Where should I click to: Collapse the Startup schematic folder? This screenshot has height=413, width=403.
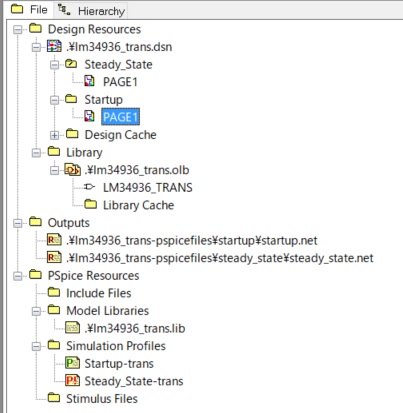point(54,100)
